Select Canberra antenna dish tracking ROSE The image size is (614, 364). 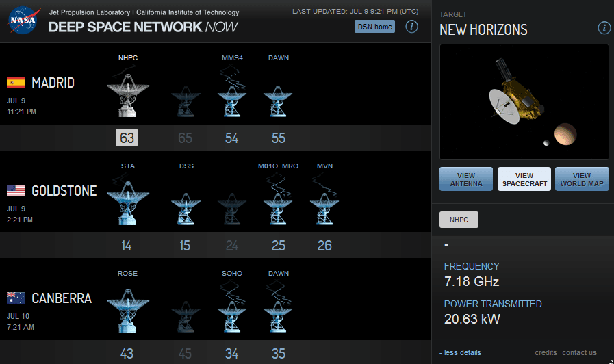coord(127,311)
